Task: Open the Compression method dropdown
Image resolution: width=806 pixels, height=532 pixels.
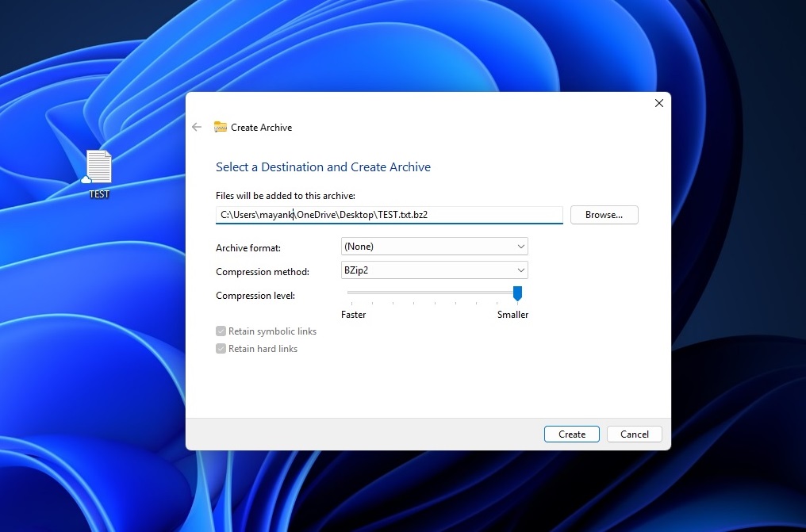Action: pyautogui.click(x=435, y=270)
